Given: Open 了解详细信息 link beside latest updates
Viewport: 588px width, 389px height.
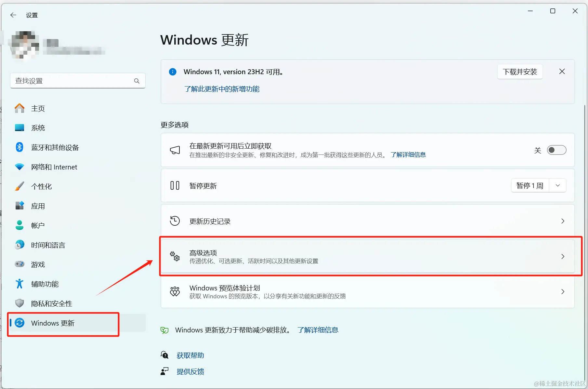Looking at the screenshot, I should click(408, 155).
